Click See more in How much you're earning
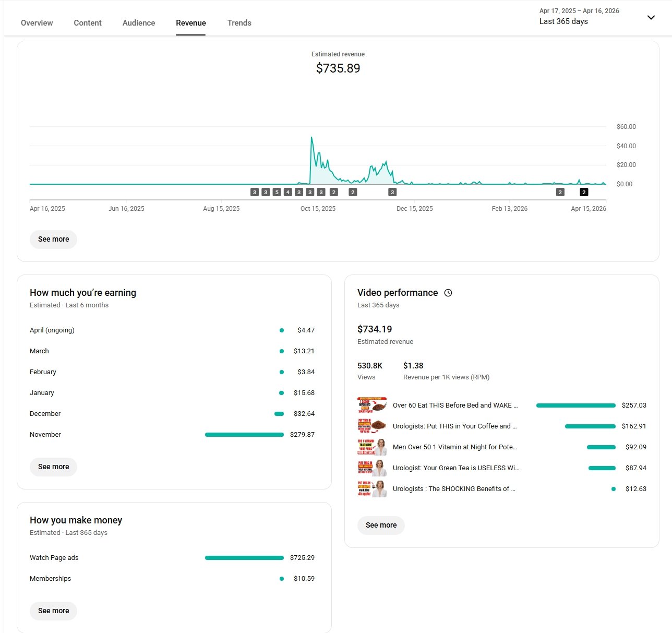Viewport: 672px width, 633px height. 53,467
